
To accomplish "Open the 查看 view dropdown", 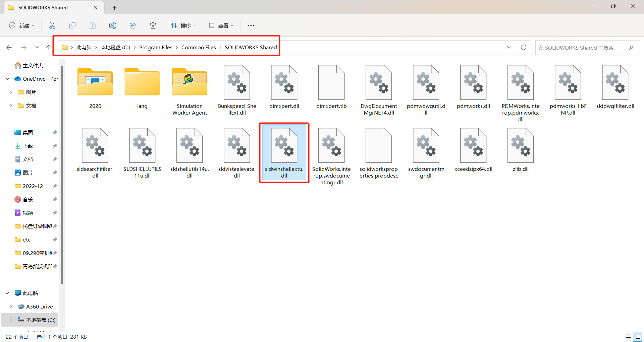I will tap(221, 25).
